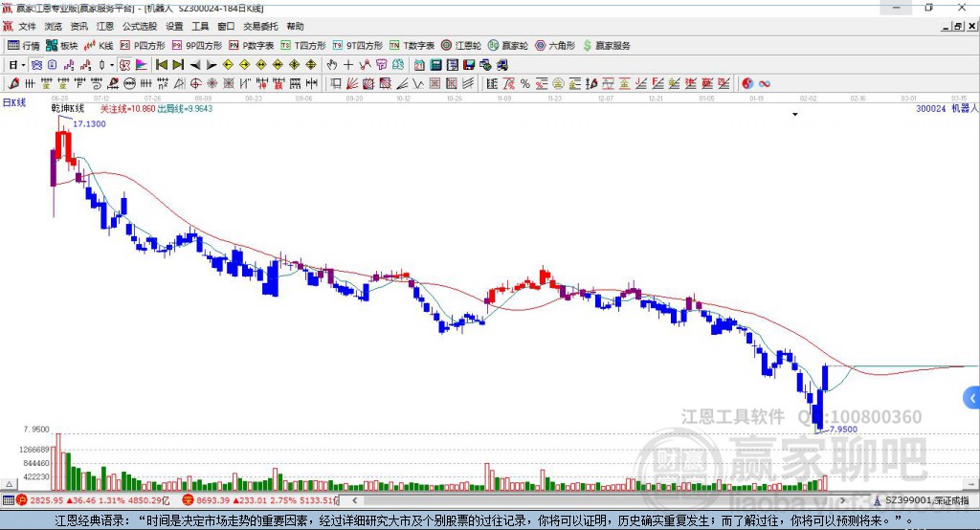The image size is (980, 530).
Task: Expand the blue side panel arrow
Action: pyautogui.click(x=972, y=398)
